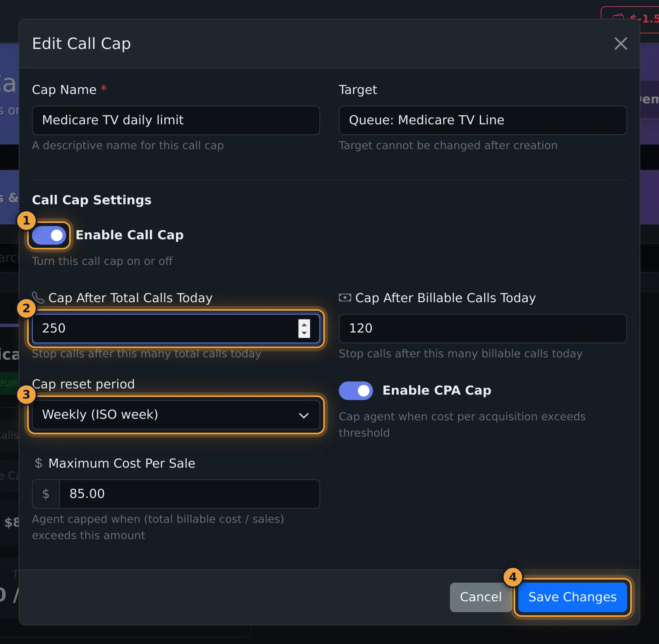Screen dimensions: 659x644
Task: Open the Cap reset period dropdown
Action: click(176, 415)
